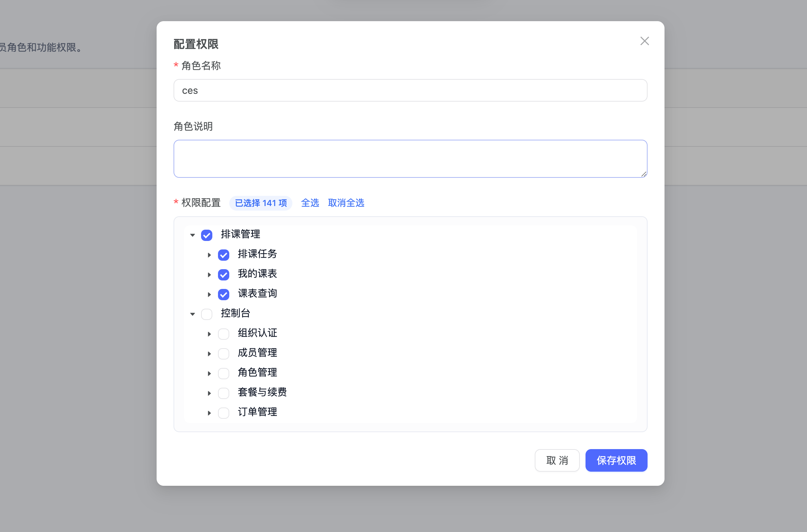Expand the 组织认证 tree node
This screenshot has width=807, height=532.
[210, 334]
